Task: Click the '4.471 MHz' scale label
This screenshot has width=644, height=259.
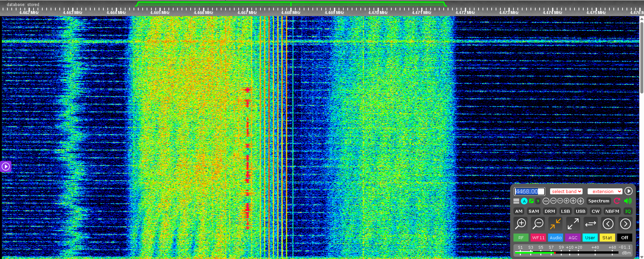Action: pyautogui.click(x=422, y=13)
